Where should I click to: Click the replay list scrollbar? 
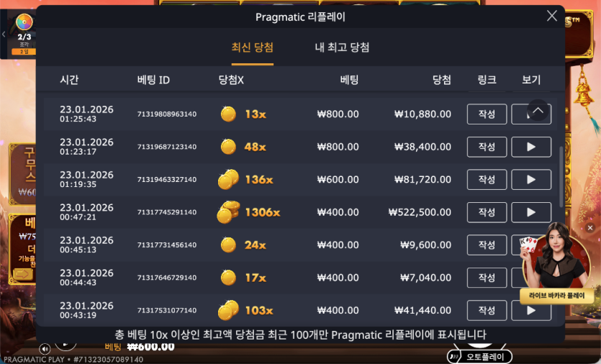point(561,177)
